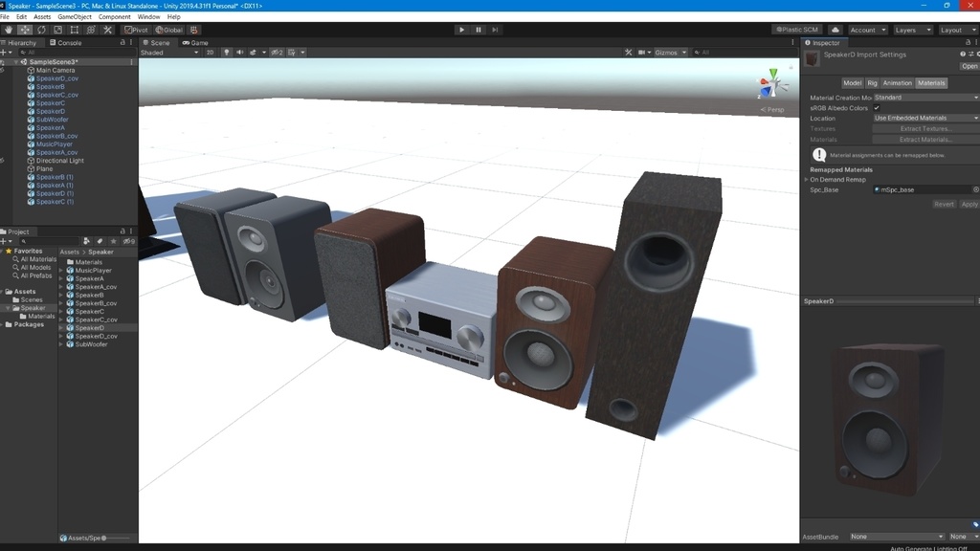Open Material Creation Mode dropdown
Image resolution: width=980 pixels, height=551 pixels.
[926, 98]
